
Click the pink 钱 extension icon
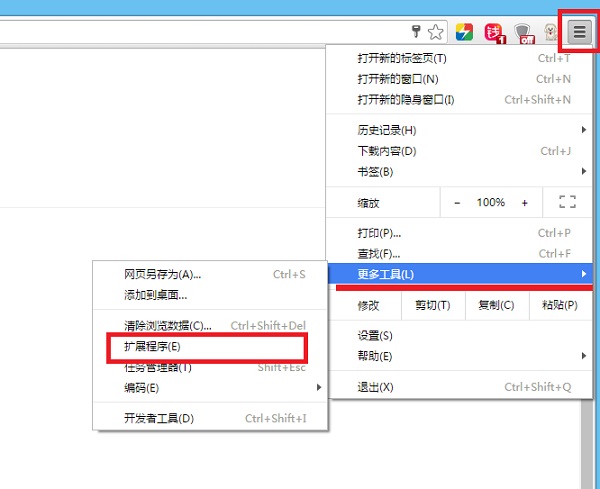click(493, 33)
